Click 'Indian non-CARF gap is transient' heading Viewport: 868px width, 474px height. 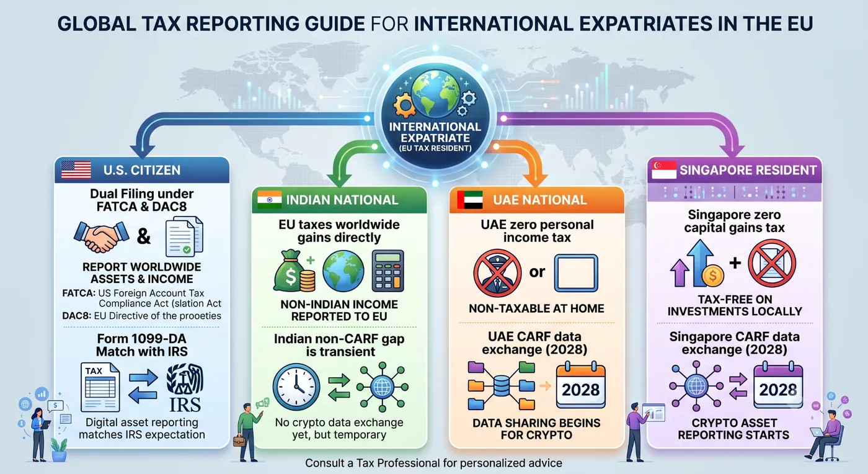(x=339, y=345)
